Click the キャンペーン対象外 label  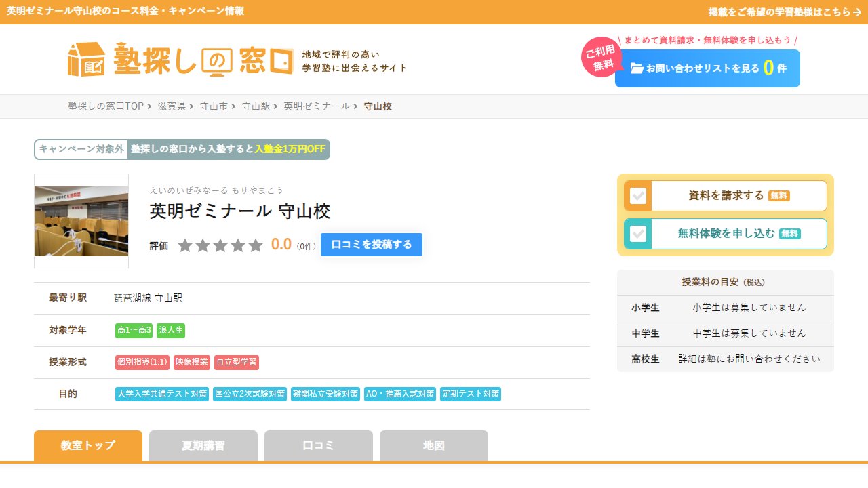[81, 149]
